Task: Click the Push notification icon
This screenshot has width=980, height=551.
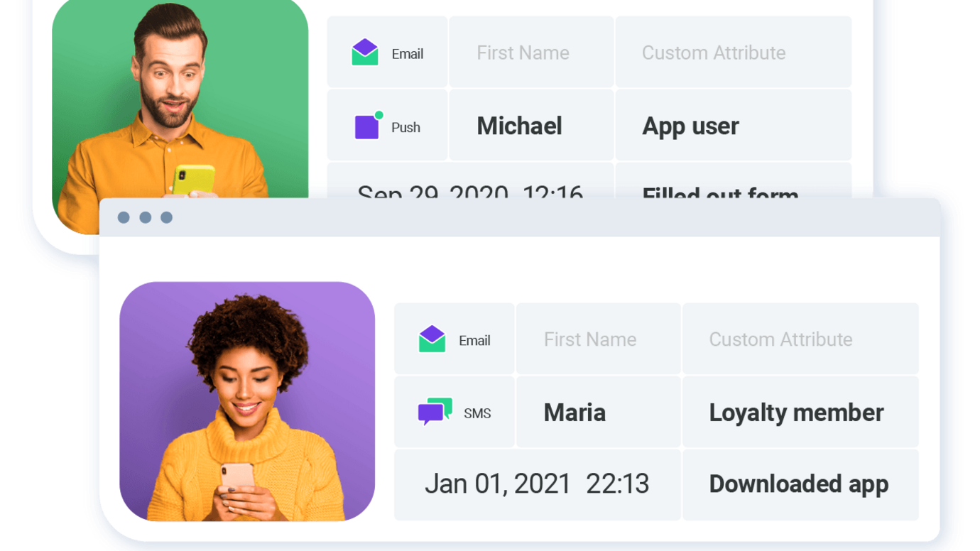Action: [367, 126]
